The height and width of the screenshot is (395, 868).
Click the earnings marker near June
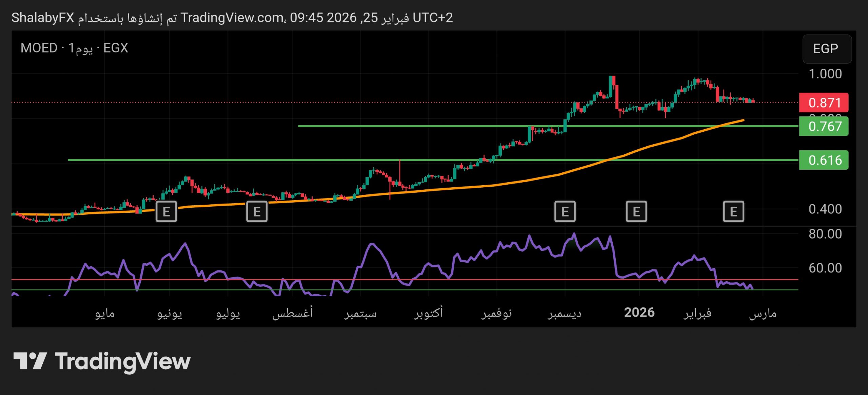click(166, 211)
